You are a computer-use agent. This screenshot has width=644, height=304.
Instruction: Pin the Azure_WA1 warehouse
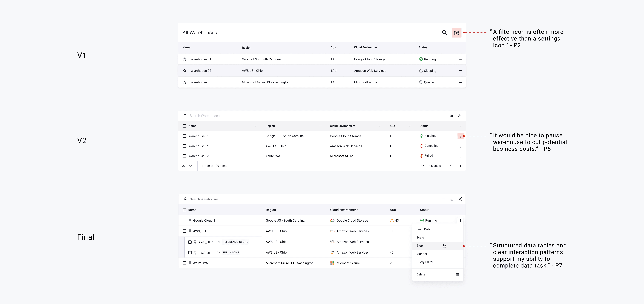tap(190, 263)
